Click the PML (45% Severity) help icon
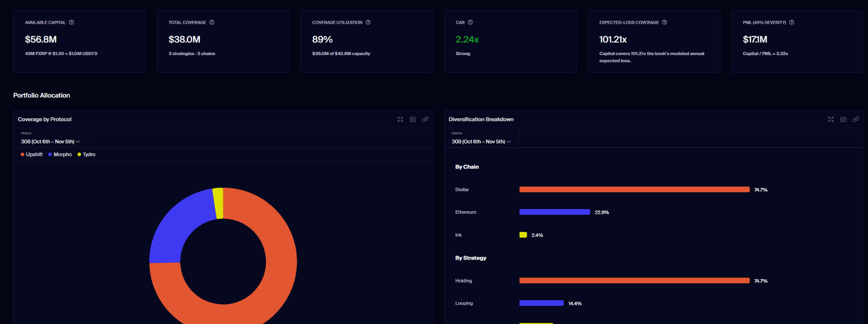The height and width of the screenshot is (324, 868). tap(792, 22)
